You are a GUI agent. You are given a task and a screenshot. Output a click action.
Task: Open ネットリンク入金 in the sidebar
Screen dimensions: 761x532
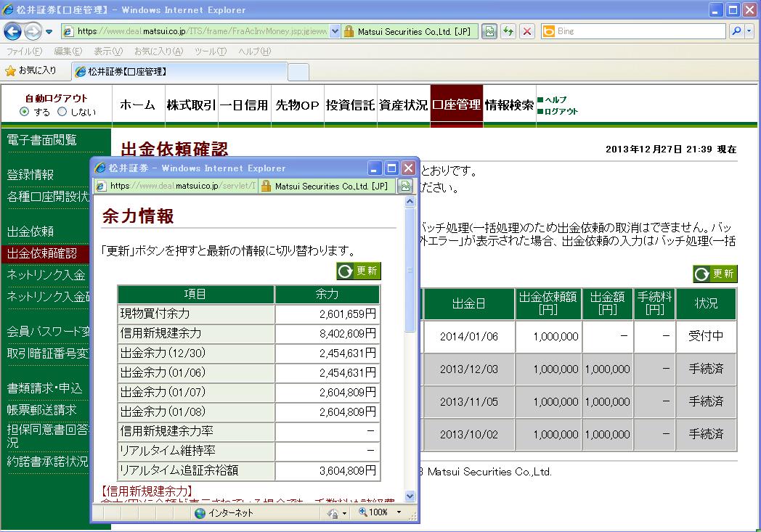pyautogui.click(x=46, y=275)
